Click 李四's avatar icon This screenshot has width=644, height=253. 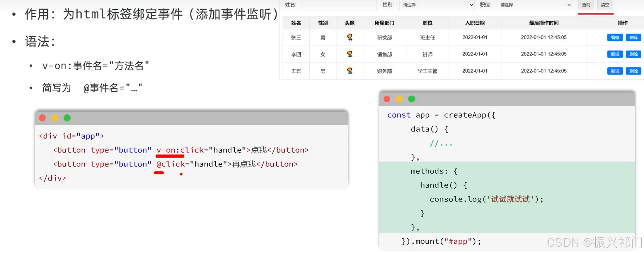[350, 54]
